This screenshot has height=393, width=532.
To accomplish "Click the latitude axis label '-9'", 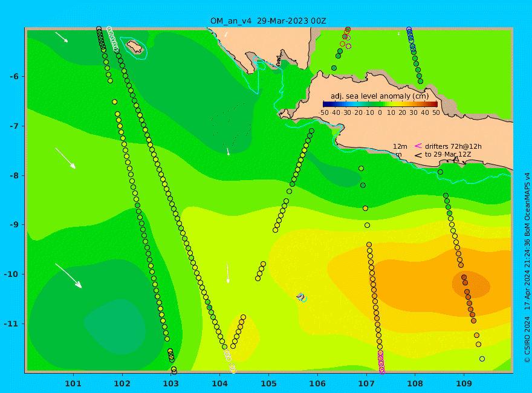I will tap(15, 225).
